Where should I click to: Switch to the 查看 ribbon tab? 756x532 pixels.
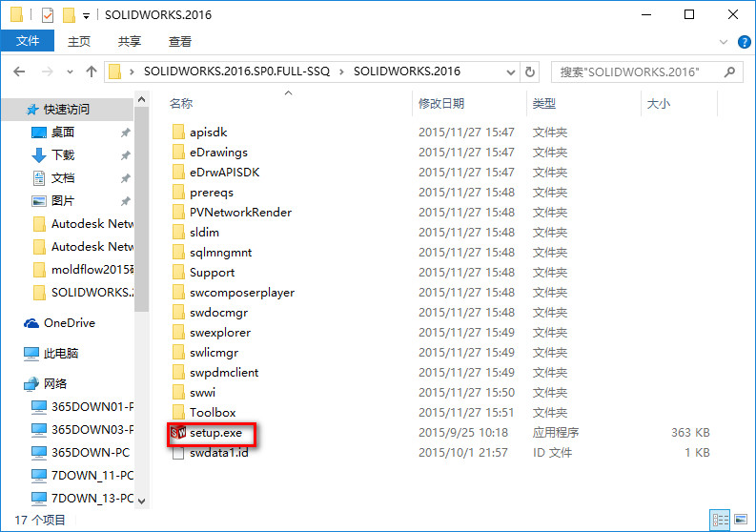tap(180, 42)
